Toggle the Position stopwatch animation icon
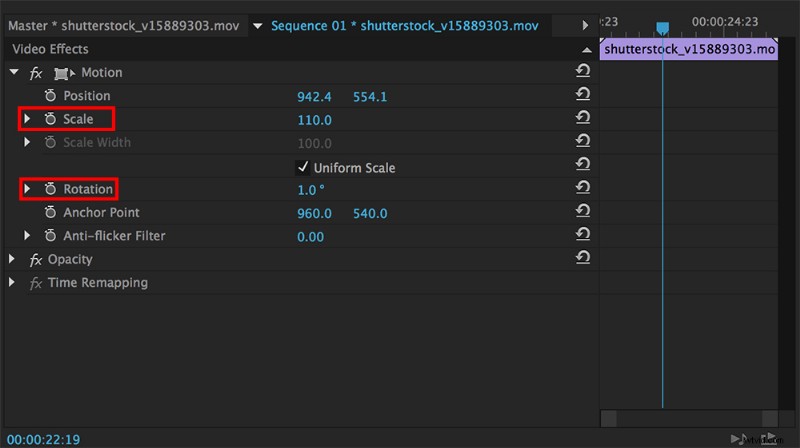 pyautogui.click(x=51, y=96)
